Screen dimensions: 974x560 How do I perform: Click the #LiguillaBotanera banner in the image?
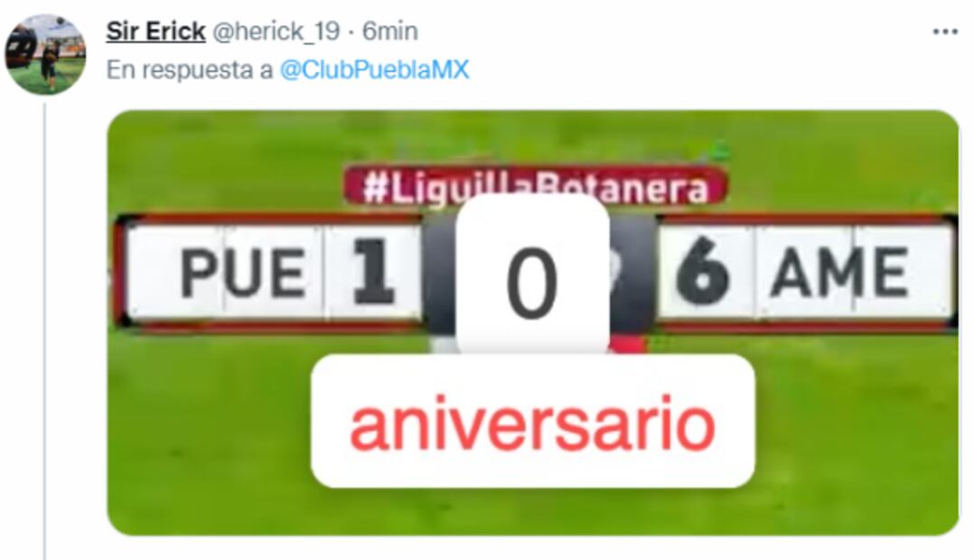click(x=535, y=186)
